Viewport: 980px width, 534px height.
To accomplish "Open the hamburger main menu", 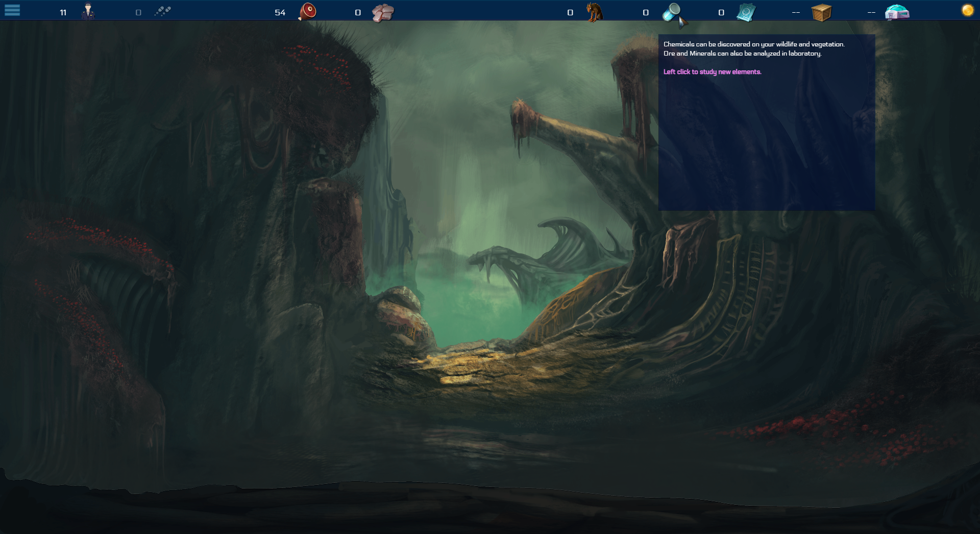I will tap(12, 10).
